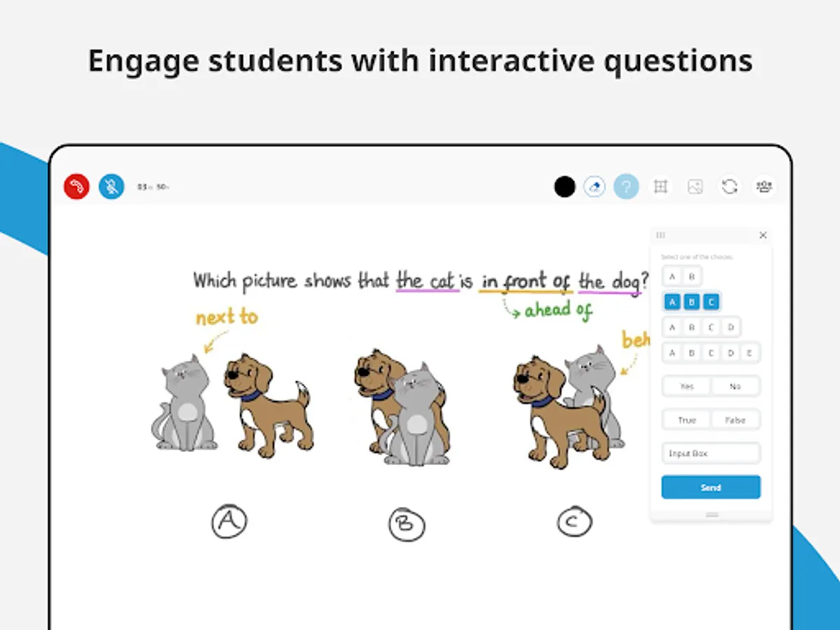Click the question mark quiz icon
The height and width of the screenshot is (630, 840).
point(626,187)
